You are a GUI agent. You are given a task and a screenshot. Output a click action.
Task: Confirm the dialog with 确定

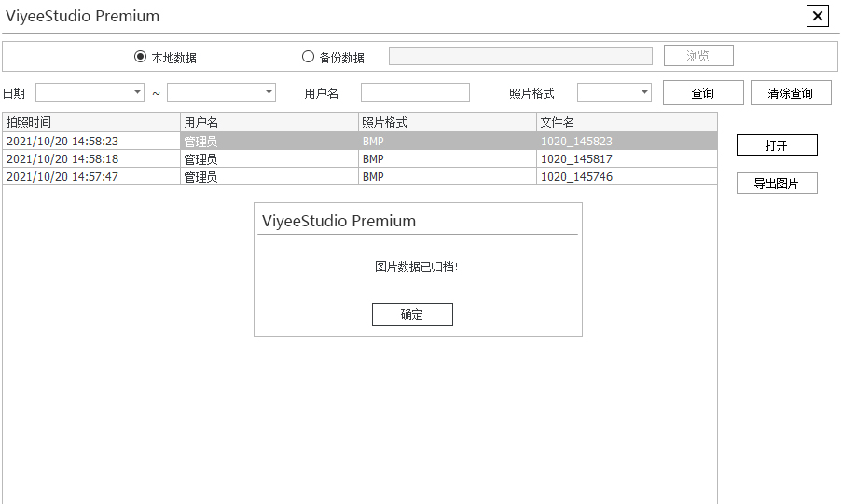click(412, 314)
